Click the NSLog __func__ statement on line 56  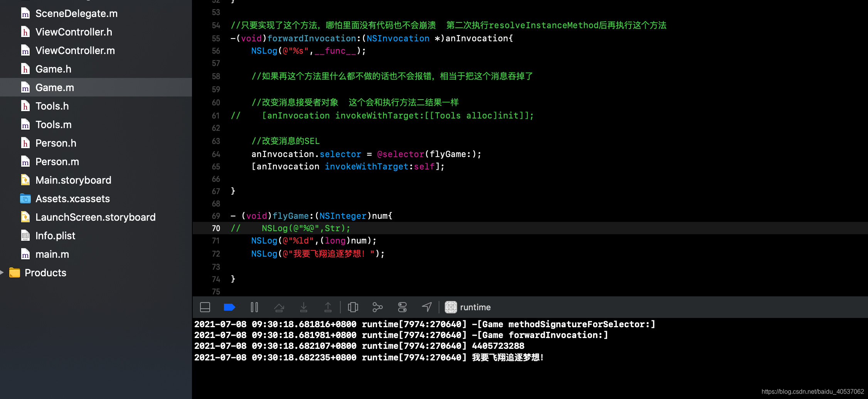pyautogui.click(x=309, y=51)
